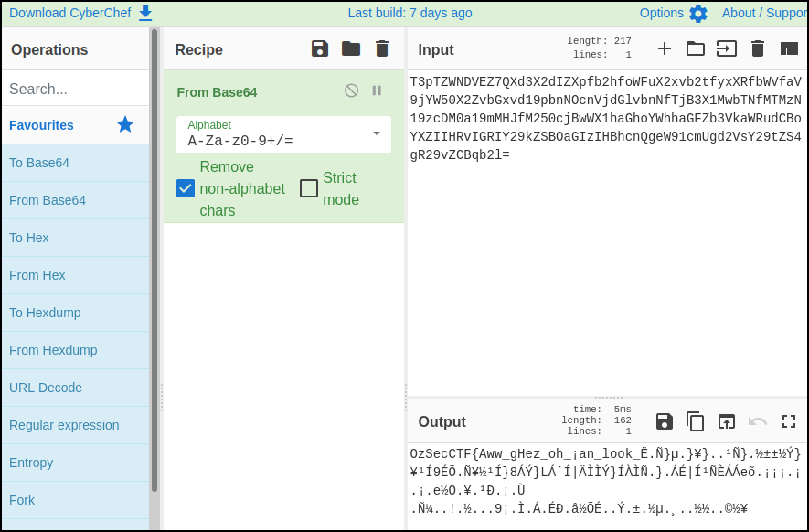This screenshot has width=809, height=532.
Task: Click inside the Input text area
Action: (x=607, y=232)
